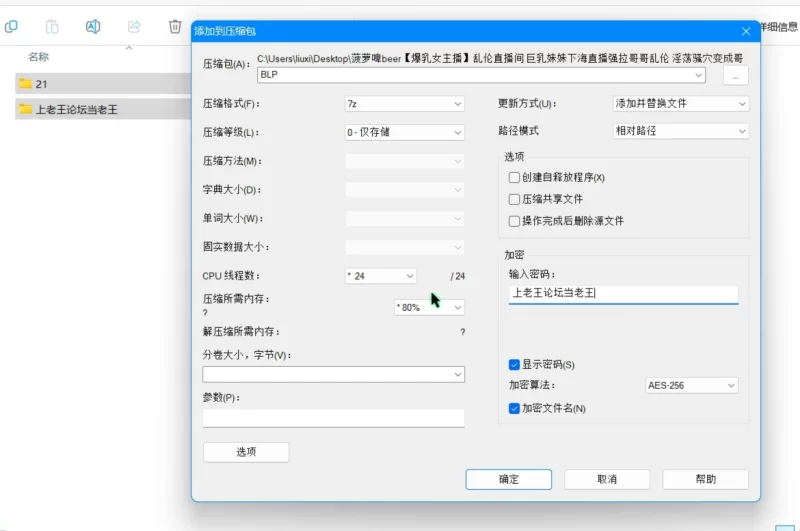Uncheck 加密文件名 checkbox
Image resolution: width=800 pixels, height=531 pixels.
coord(514,409)
